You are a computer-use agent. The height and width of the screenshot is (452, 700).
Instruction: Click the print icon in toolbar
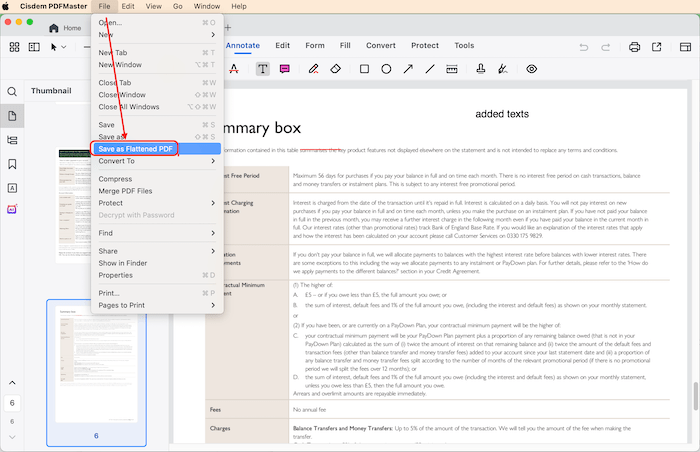tap(634, 46)
